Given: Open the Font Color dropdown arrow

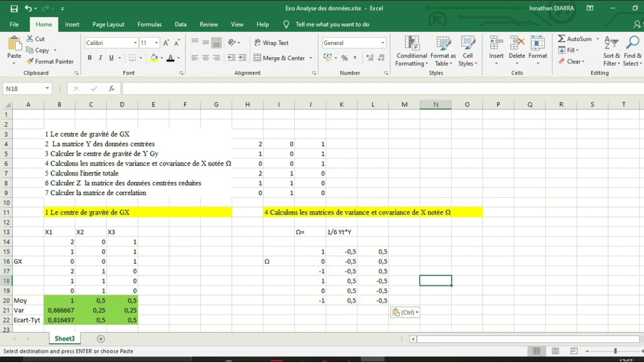Looking at the screenshot, I should (179, 58).
